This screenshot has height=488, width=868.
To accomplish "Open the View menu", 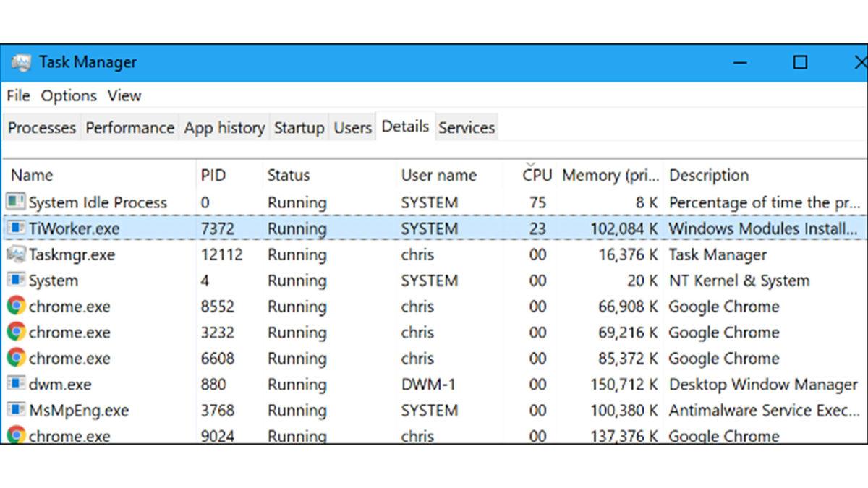I will (x=124, y=95).
